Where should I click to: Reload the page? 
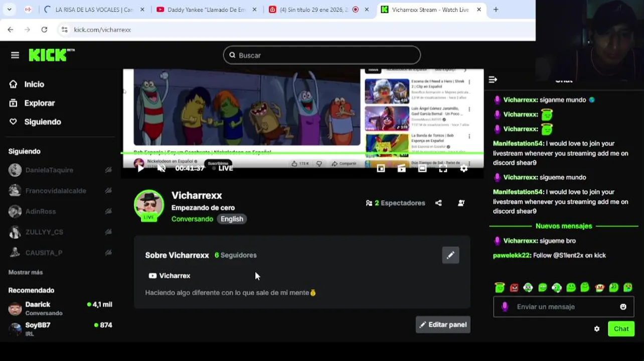(44, 30)
